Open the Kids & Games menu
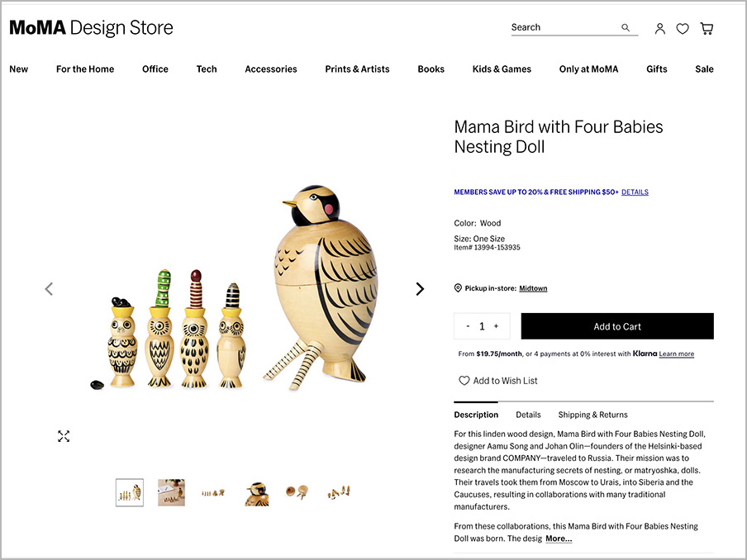 pyautogui.click(x=502, y=69)
